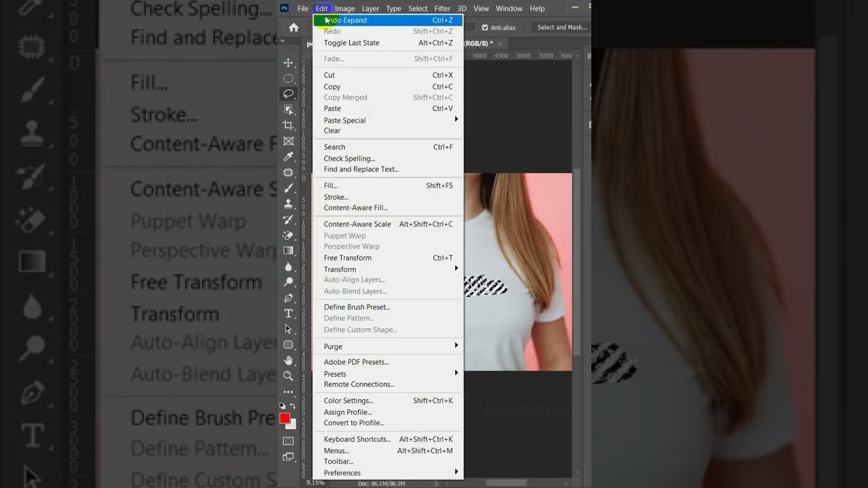
Task: Select the Dodge tool
Action: pos(288,282)
